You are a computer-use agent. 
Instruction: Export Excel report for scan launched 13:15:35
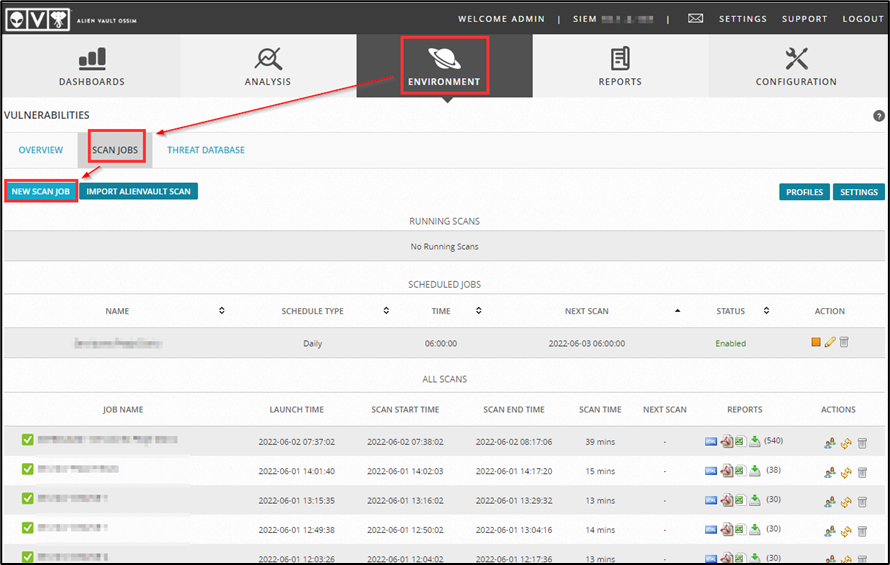tap(740, 499)
